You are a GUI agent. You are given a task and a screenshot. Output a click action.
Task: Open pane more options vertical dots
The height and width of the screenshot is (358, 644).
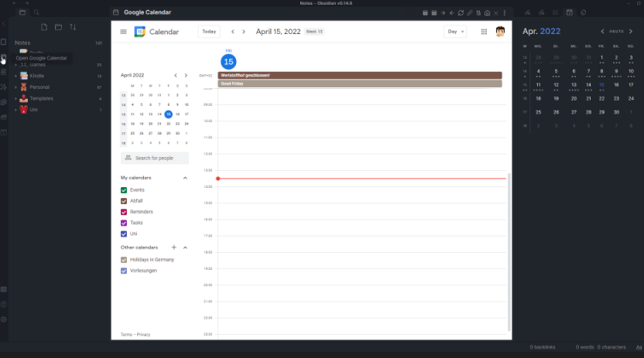coord(505,12)
